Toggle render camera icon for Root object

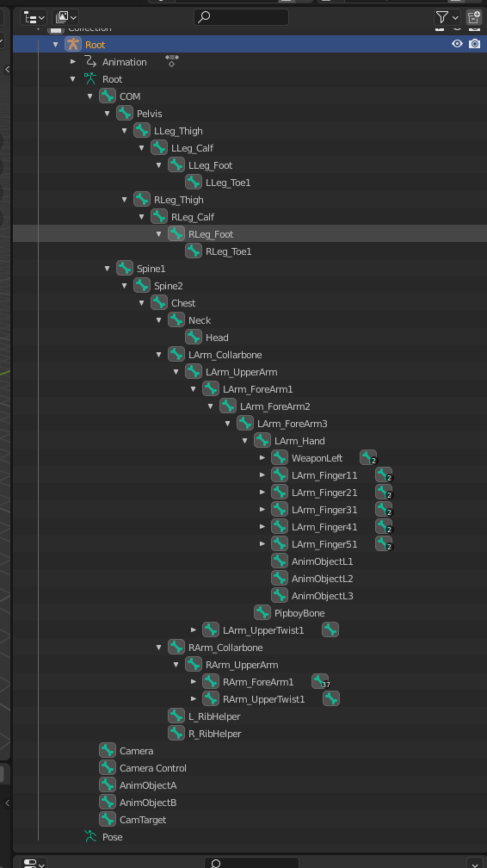click(x=474, y=44)
